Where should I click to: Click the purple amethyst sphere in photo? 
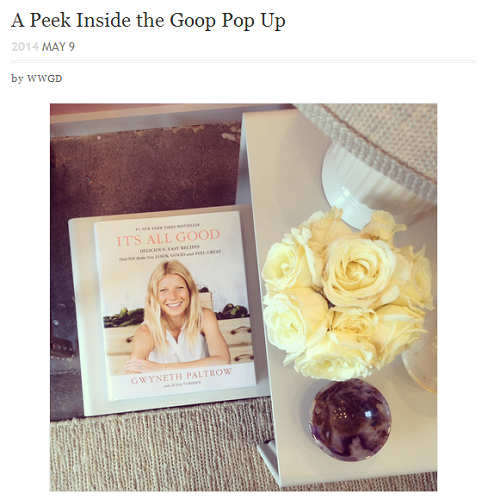(349, 421)
